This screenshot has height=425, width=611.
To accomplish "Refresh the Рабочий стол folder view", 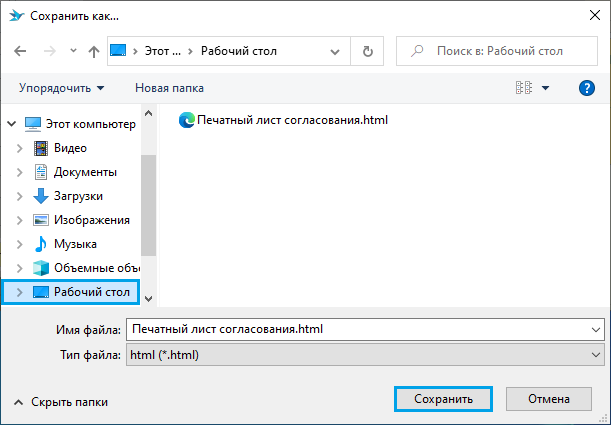I will [368, 51].
